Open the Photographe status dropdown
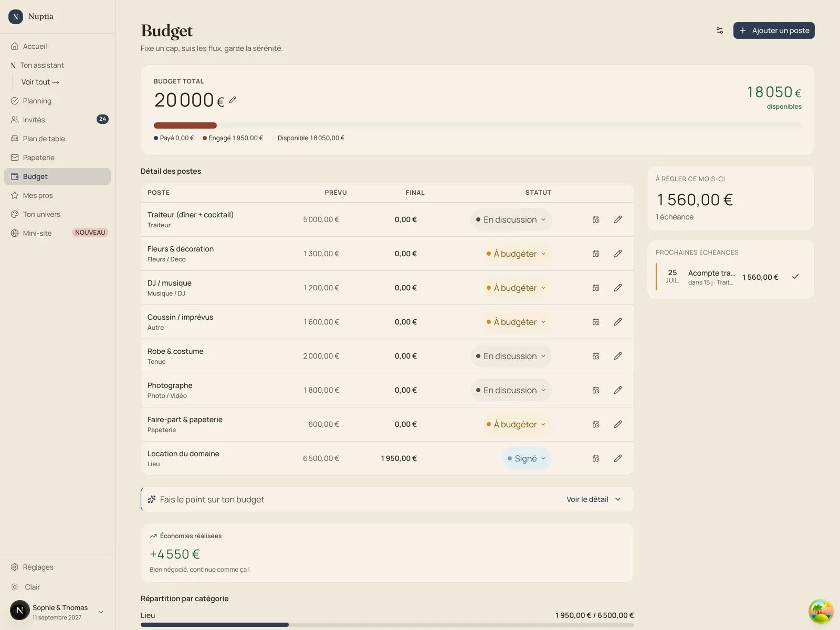Screen dimensions: 840x630 [x=511, y=390]
